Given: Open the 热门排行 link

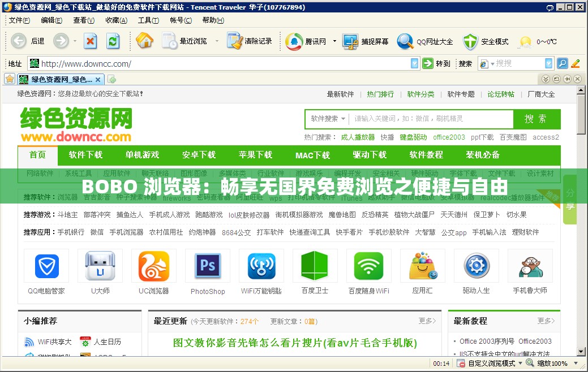Looking at the screenshot, I should [x=380, y=94].
